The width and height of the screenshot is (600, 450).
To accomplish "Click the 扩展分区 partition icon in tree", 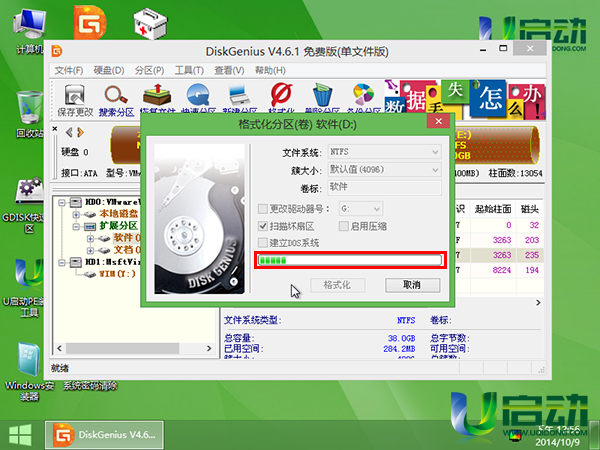I will pyautogui.click(x=90, y=226).
